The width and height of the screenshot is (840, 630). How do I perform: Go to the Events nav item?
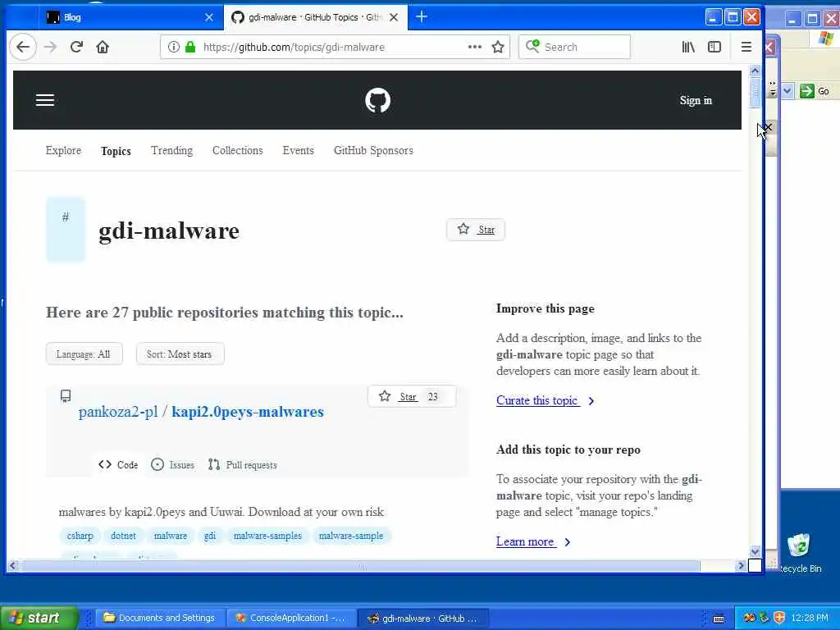(x=298, y=151)
